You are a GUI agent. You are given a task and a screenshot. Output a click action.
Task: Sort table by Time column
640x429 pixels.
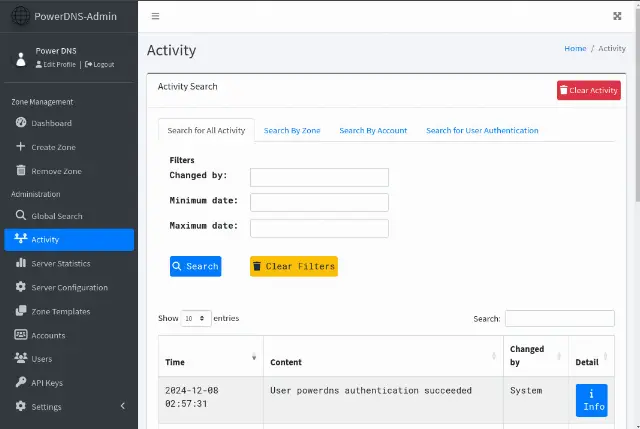(x=211, y=356)
